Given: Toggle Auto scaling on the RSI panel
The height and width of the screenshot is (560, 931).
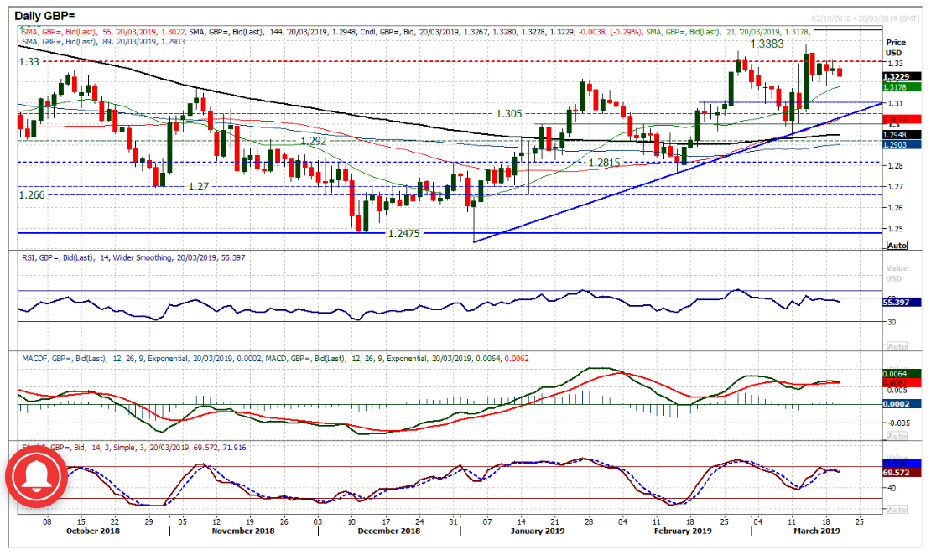Looking at the screenshot, I should point(896,346).
